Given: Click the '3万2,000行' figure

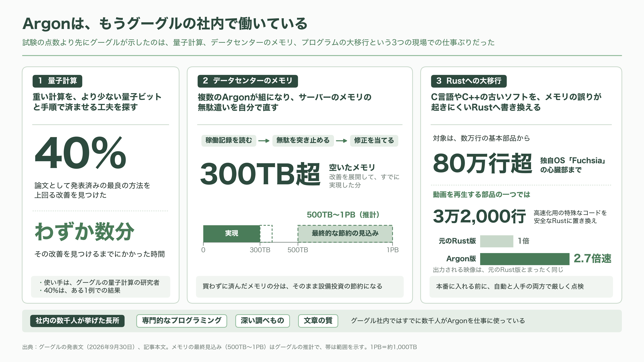Looking at the screenshot, I should (479, 216).
